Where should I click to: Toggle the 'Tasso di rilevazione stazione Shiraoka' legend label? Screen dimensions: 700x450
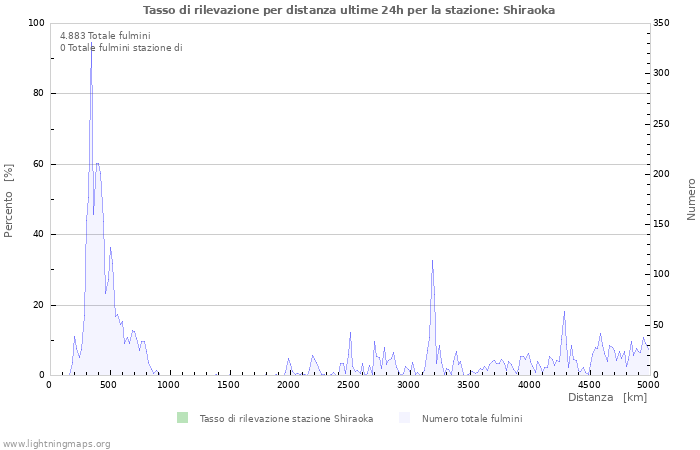point(286,418)
